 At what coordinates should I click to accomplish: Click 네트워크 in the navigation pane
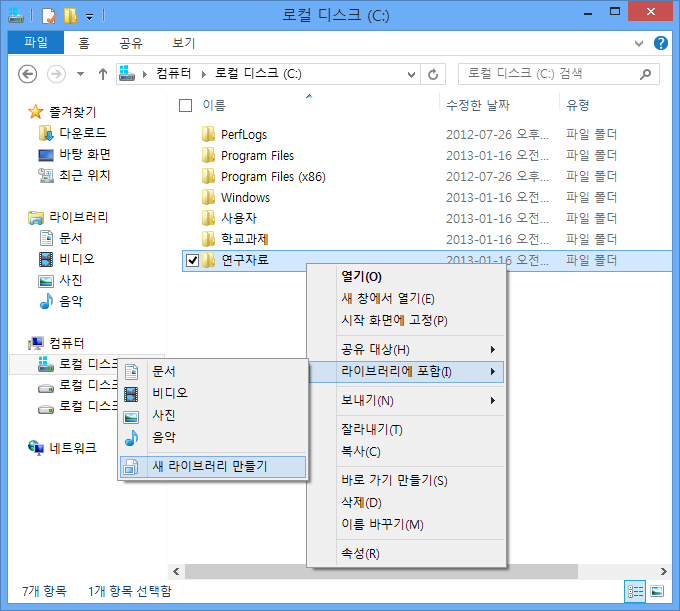[72, 448]
